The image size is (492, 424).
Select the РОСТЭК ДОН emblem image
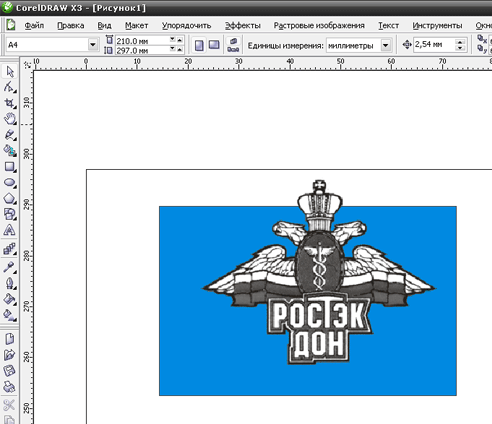(319, 273)
